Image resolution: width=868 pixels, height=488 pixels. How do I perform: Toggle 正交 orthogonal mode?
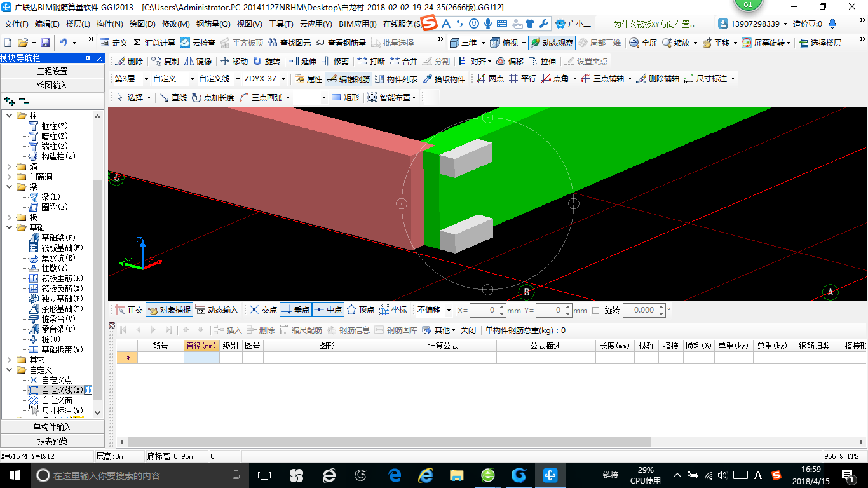129,310
